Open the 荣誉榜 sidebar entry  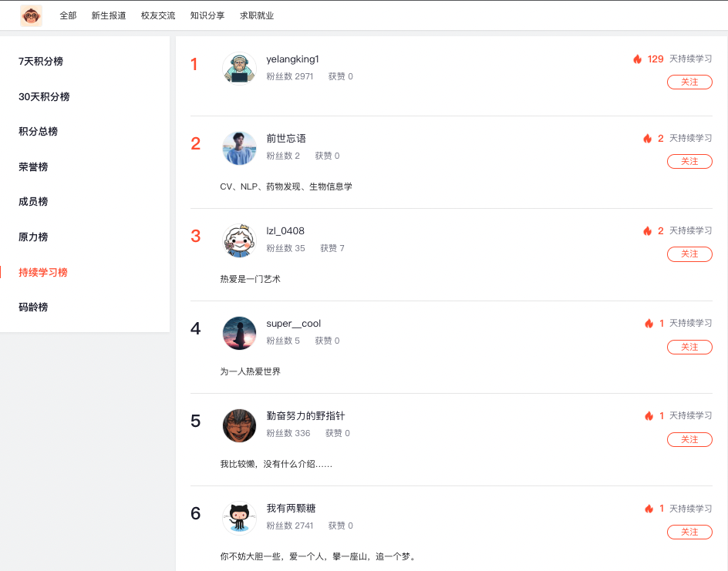click(x=33, y=167)
